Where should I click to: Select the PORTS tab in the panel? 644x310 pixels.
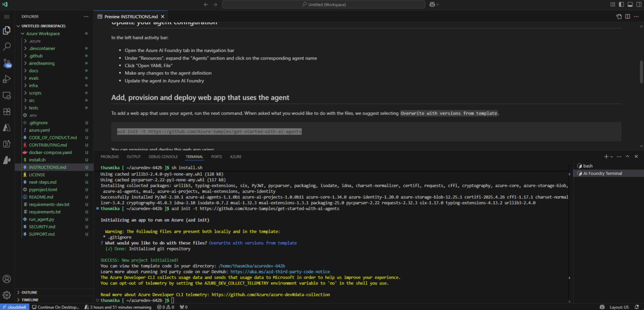[216, 156]
